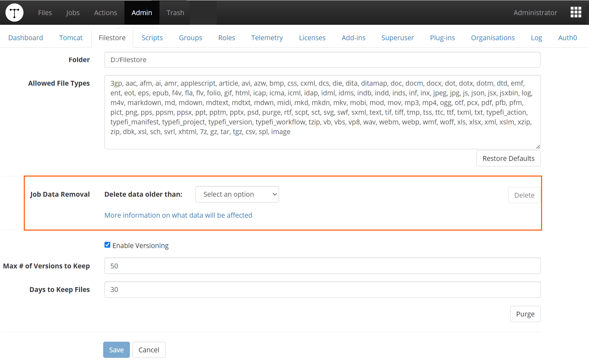
Task: Open the delete data age dropdown
Action: [237, 194]
